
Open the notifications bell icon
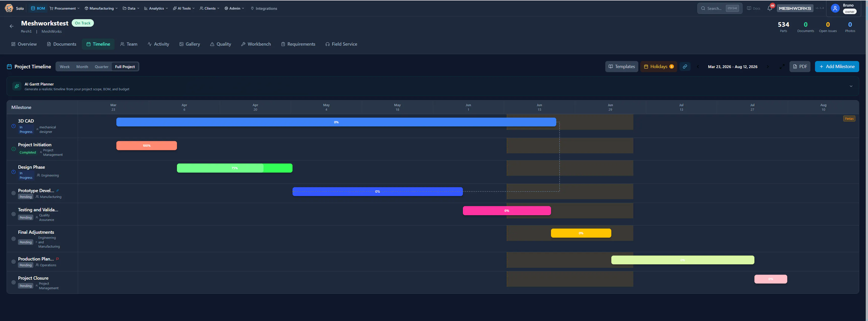(x=770, y=8)
